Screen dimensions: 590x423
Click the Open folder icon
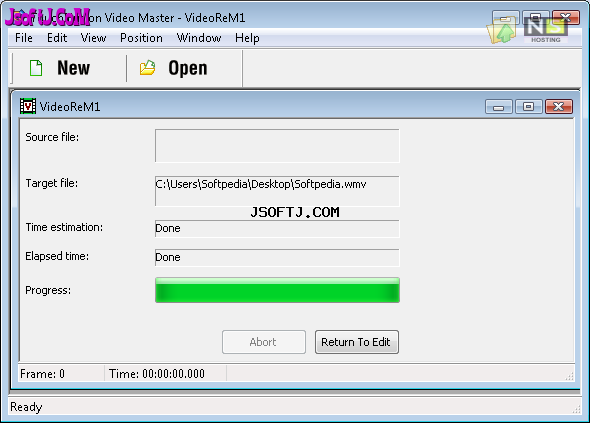tap(147, 68)
